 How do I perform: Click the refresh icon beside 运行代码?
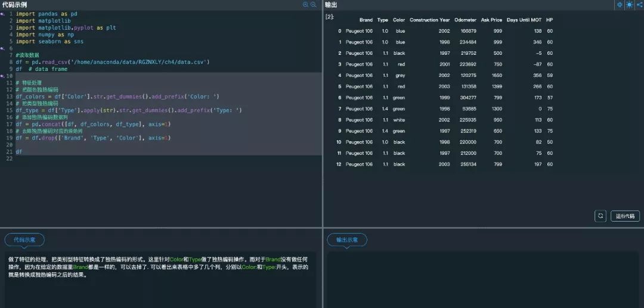pyautogui.click(x=600, y=216)
